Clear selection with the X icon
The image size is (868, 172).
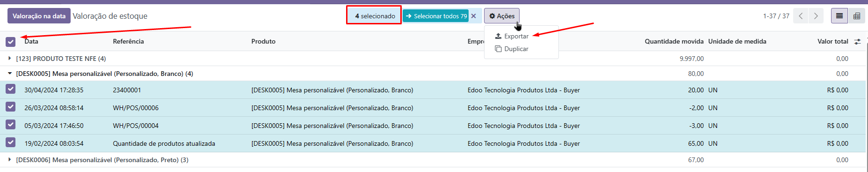(474, 16)
